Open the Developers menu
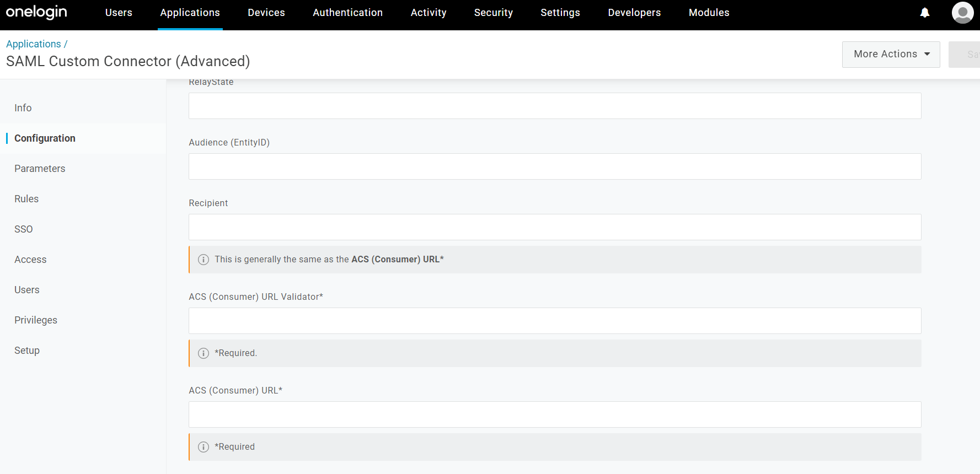This screenshot has width=980, height=474. pos(634,13)
